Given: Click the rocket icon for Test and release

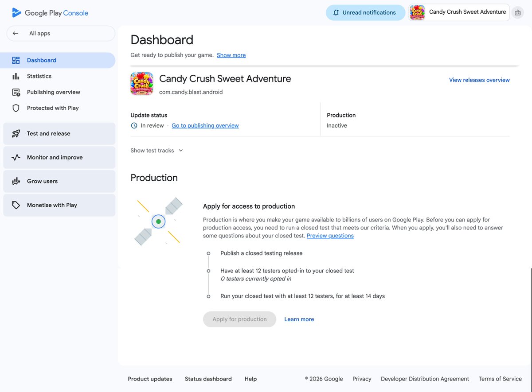Looking at the screenshot, I should pos(16,133).
